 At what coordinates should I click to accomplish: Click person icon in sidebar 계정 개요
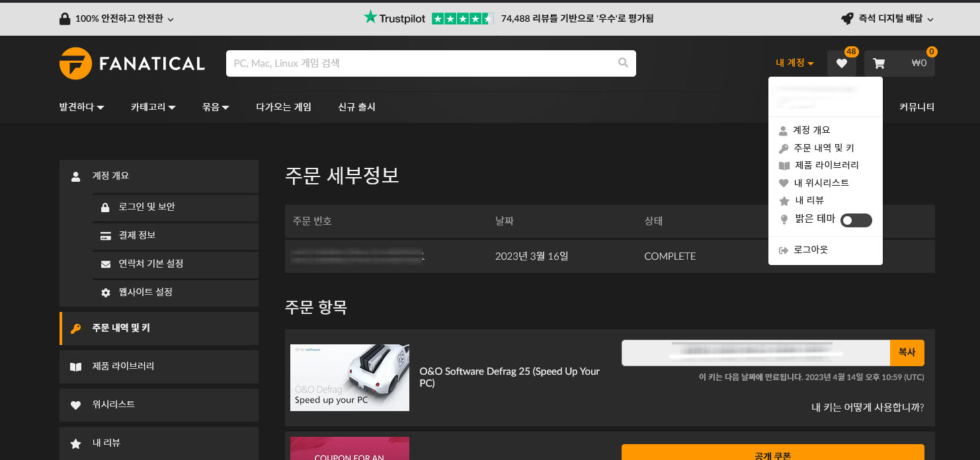76,176
